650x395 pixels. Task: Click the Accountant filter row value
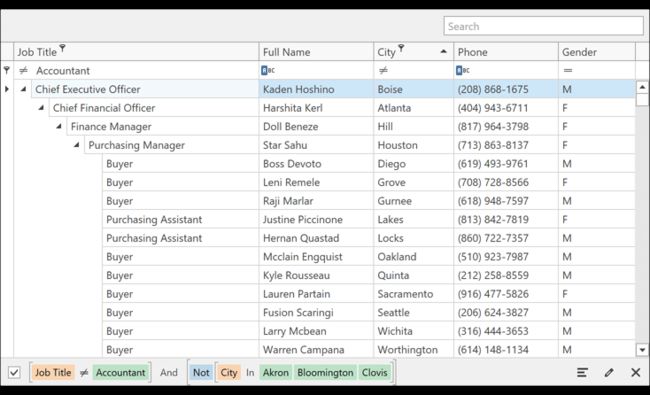click(63, 70)
